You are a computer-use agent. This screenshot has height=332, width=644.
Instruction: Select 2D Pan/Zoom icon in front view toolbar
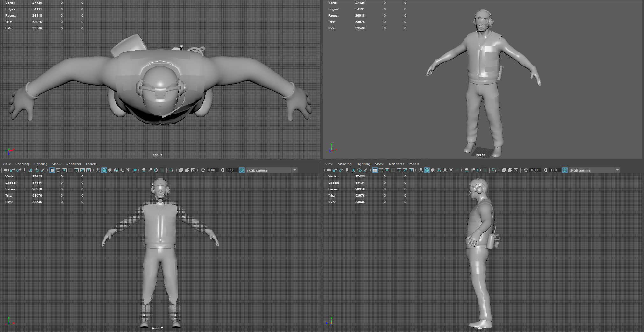pyautogui.click(x=37, y=170)
